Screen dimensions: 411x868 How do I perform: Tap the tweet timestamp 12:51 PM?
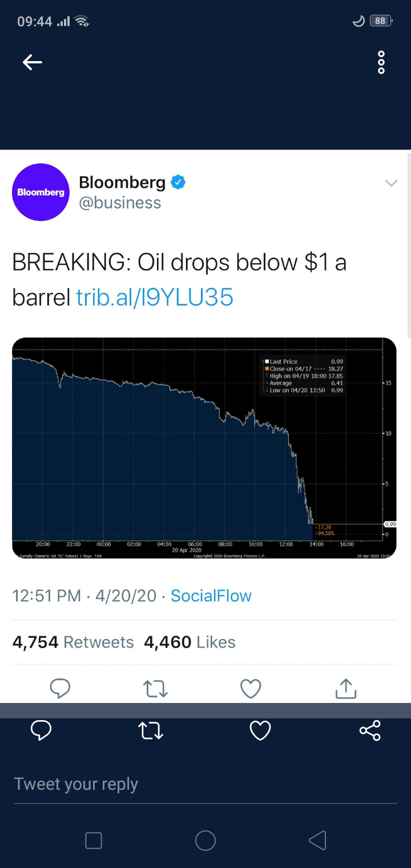(x=46, y=596)
